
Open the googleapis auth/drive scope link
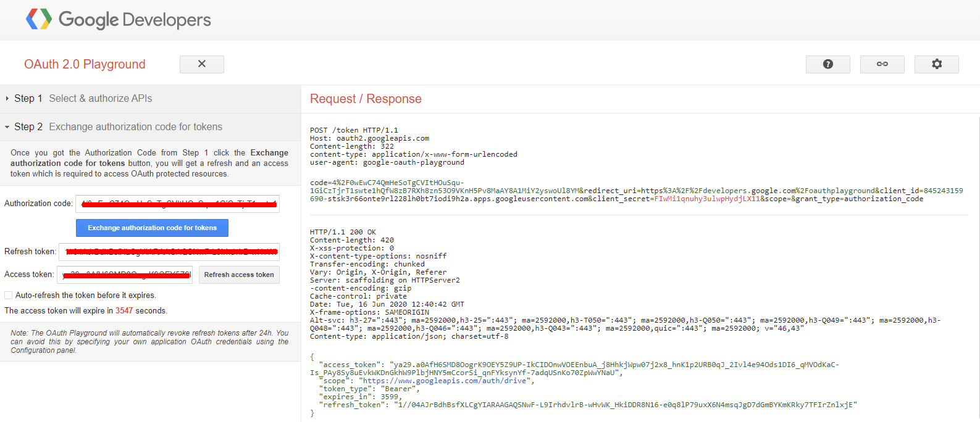click(x=445, y=381)
